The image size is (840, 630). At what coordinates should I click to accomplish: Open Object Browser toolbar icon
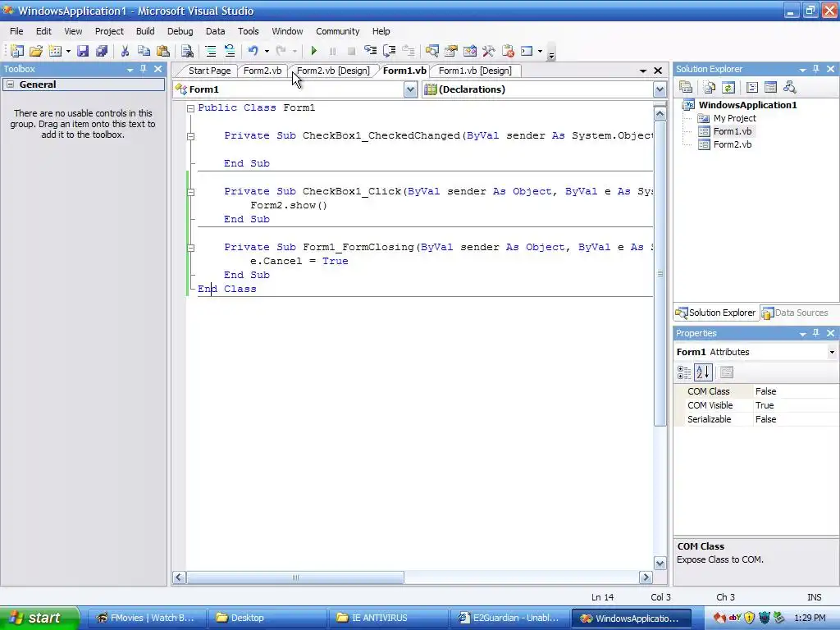coord(470,51)
